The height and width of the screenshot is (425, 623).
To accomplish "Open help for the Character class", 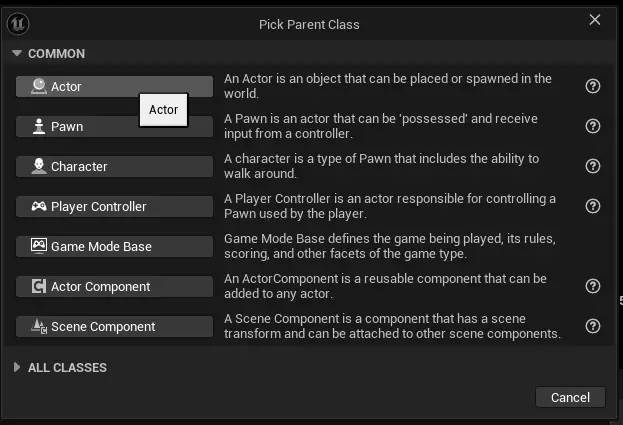I will click(593, 166).
